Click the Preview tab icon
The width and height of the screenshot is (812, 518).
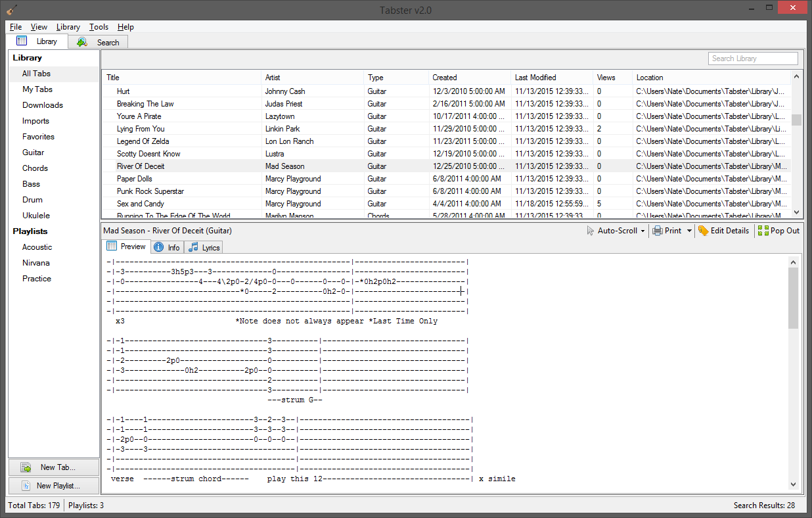(112, 246)
